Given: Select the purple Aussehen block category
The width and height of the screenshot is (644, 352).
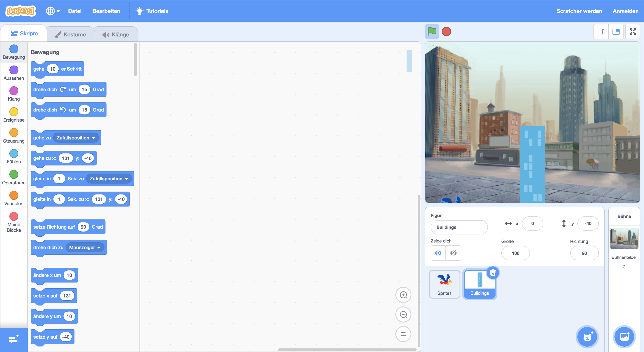Looking at the screenshot, I should 14,73.
